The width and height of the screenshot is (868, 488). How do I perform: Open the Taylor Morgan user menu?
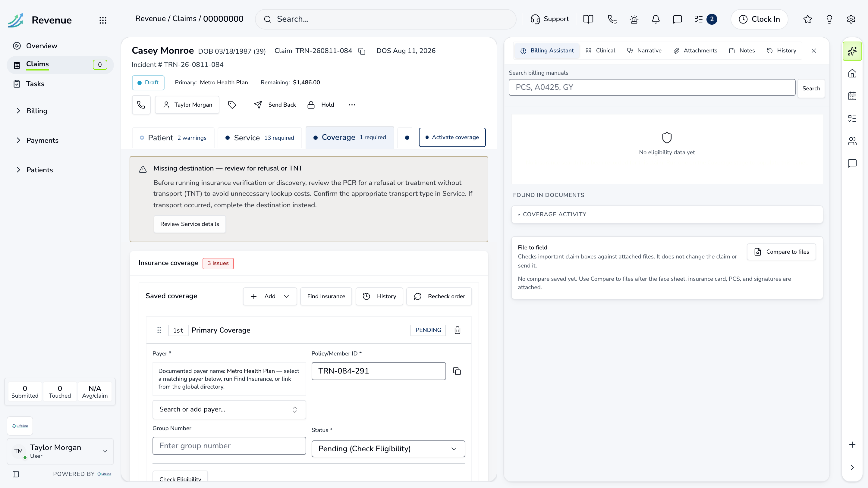click(x=60, y=451)
